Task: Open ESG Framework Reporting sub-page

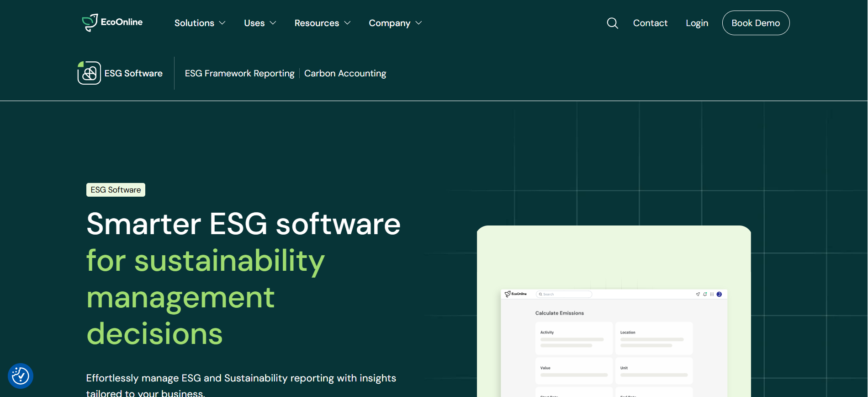Action: point(239,73)
